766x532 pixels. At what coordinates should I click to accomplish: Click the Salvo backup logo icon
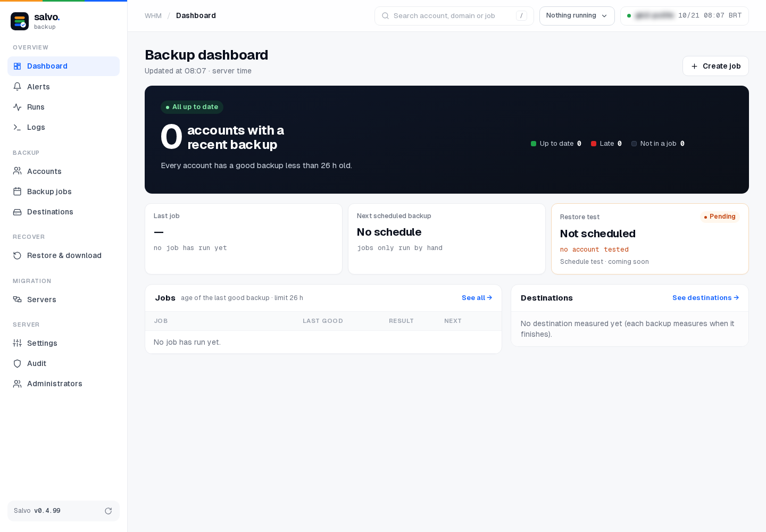click(20, 21)
